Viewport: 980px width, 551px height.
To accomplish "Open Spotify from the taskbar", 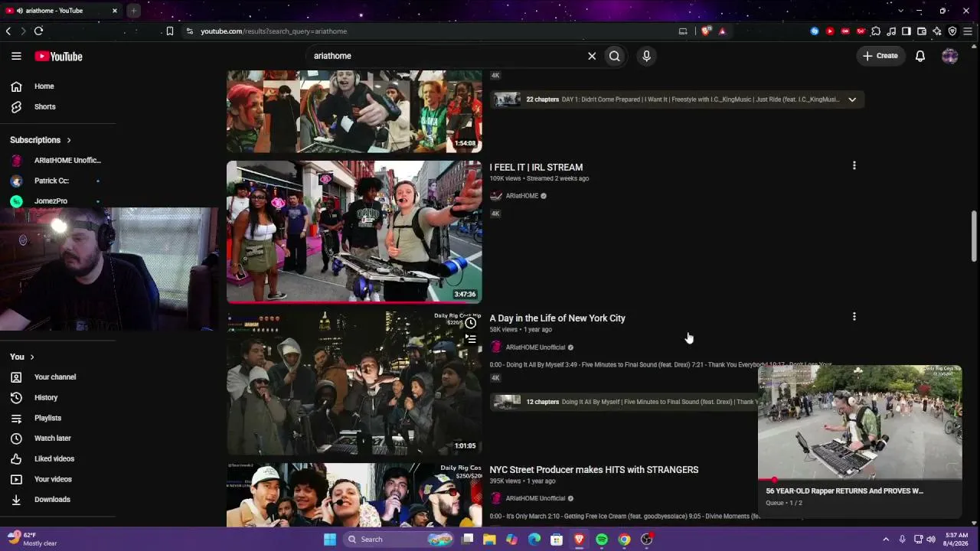I will (602, 540).
